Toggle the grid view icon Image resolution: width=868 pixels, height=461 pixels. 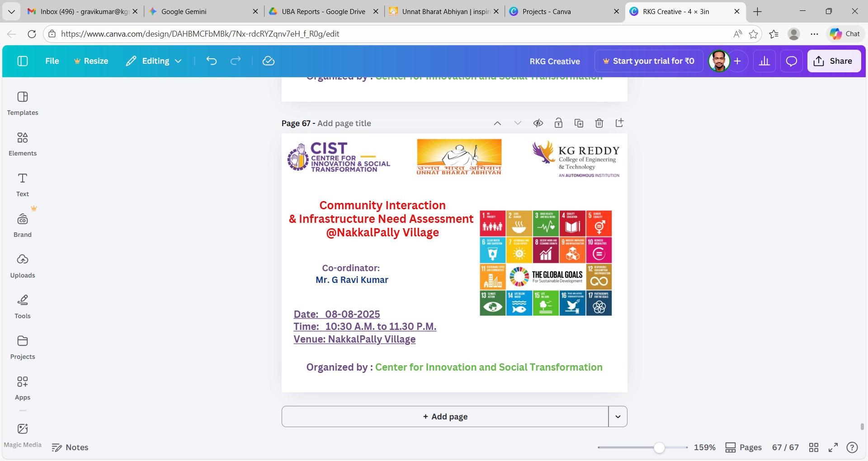tap(814, 447)
